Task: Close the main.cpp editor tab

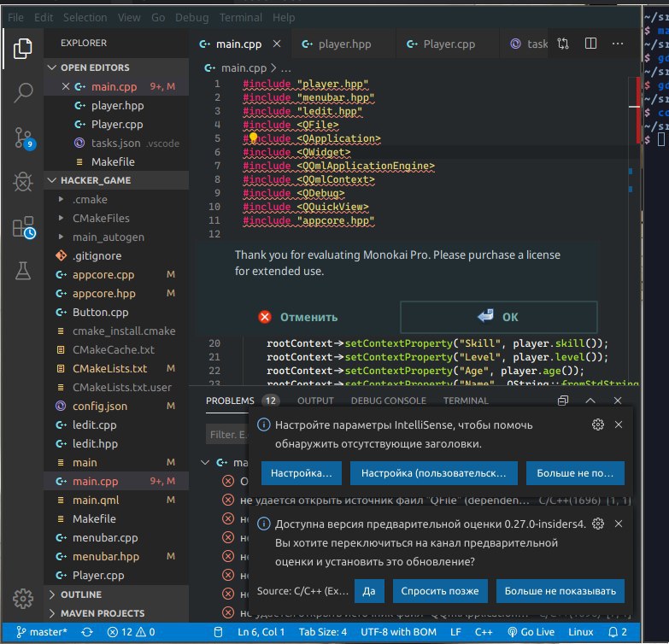Action: pos(277,44)
